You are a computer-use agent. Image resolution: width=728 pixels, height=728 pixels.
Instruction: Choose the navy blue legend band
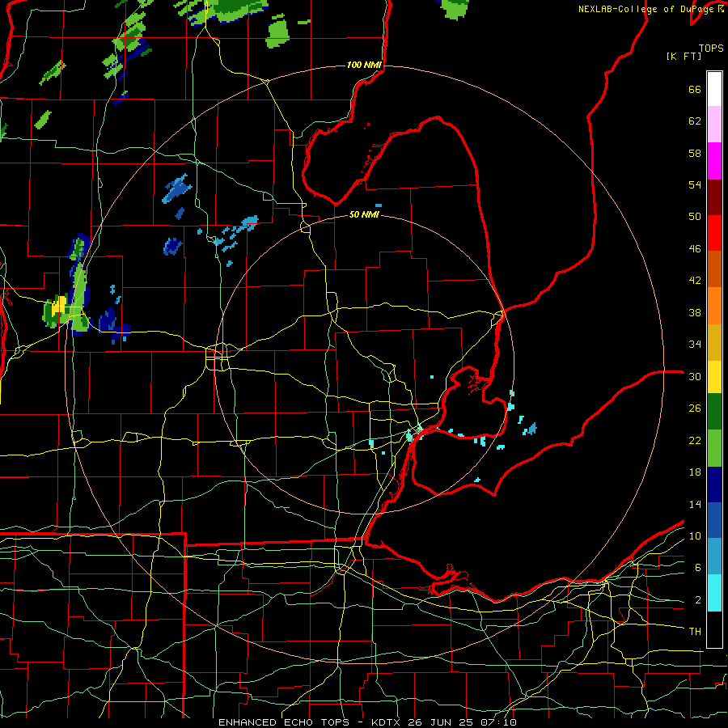pyautogui.click(x=714, y=485)
